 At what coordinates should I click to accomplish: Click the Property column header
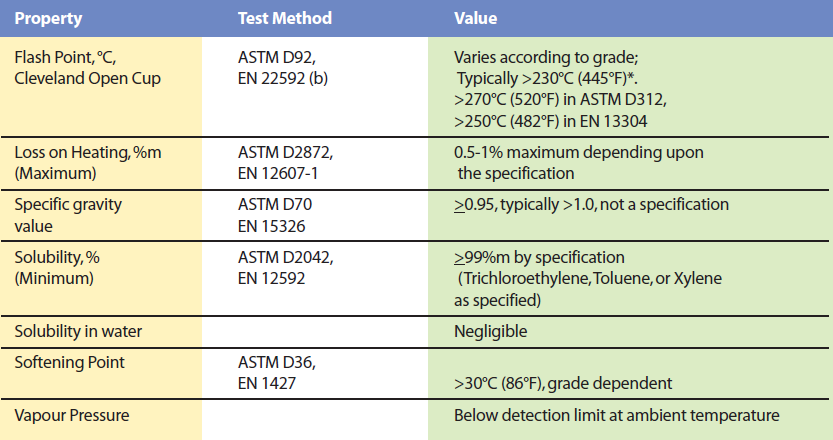(x=48, y=19)
